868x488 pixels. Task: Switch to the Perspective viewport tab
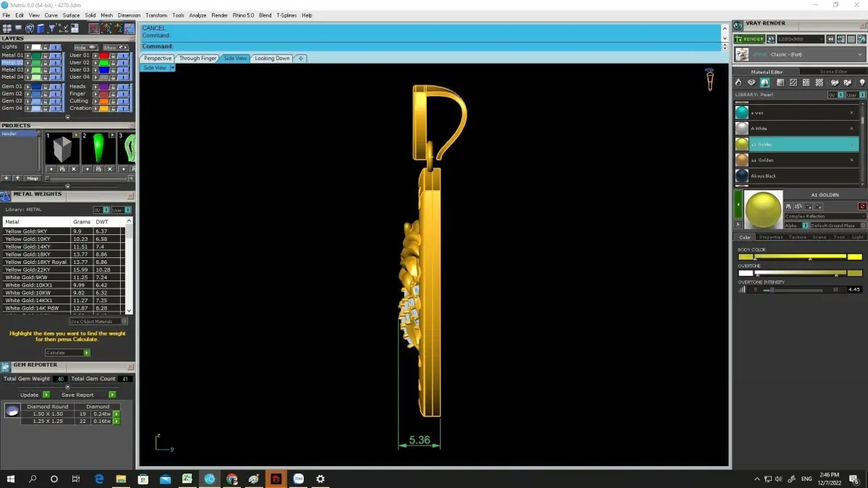[158, 59]
